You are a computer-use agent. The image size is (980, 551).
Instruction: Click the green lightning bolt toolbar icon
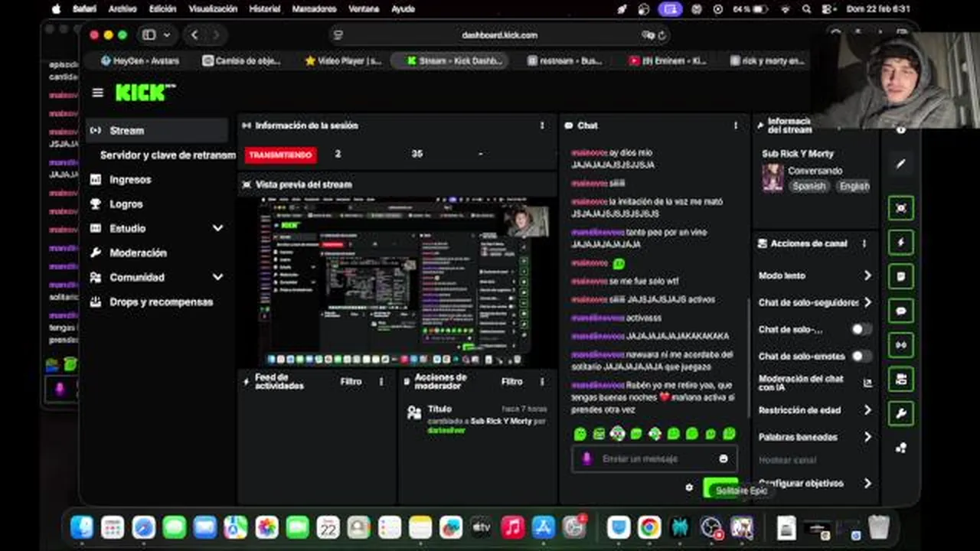click(901, 243)
